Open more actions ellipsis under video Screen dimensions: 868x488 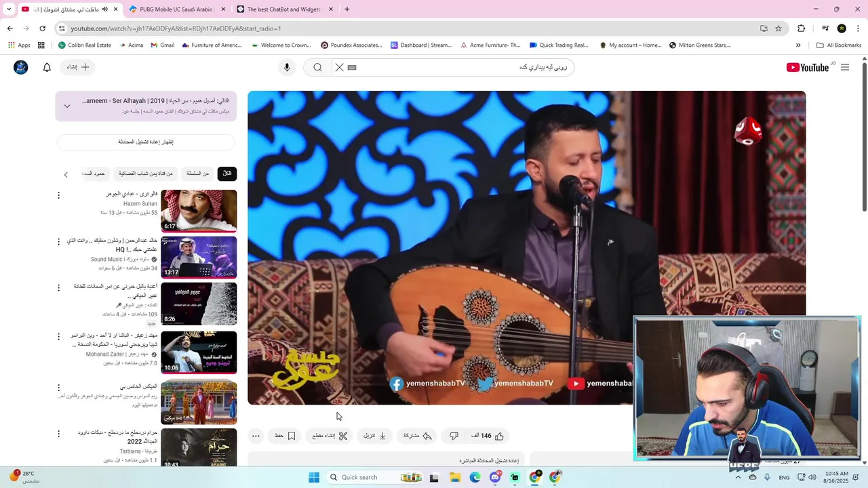pos(256,436)
